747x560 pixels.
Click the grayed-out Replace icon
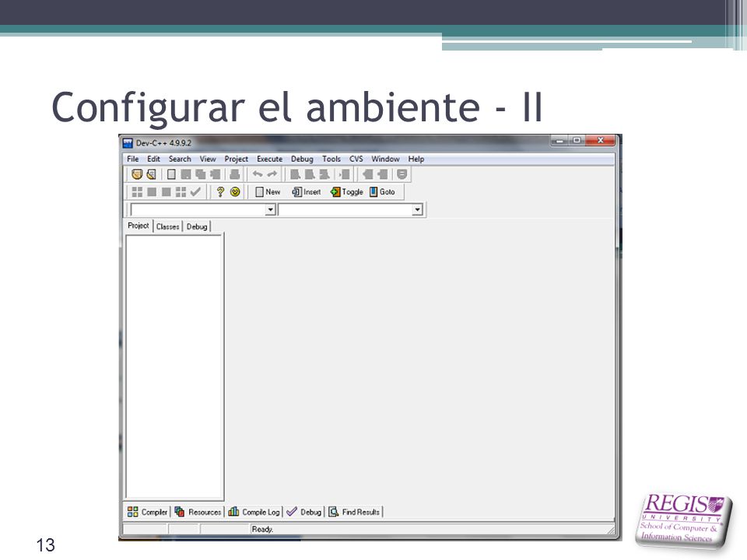point(310,174)
